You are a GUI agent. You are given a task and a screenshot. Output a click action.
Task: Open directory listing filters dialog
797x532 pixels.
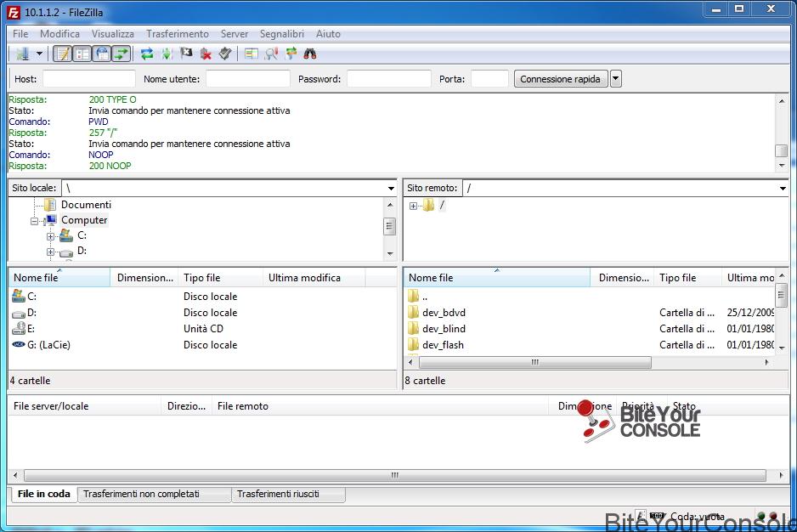click(252, 54)
